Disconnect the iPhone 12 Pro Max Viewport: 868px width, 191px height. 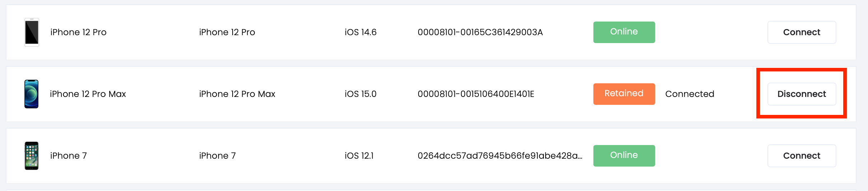[802, 94]
